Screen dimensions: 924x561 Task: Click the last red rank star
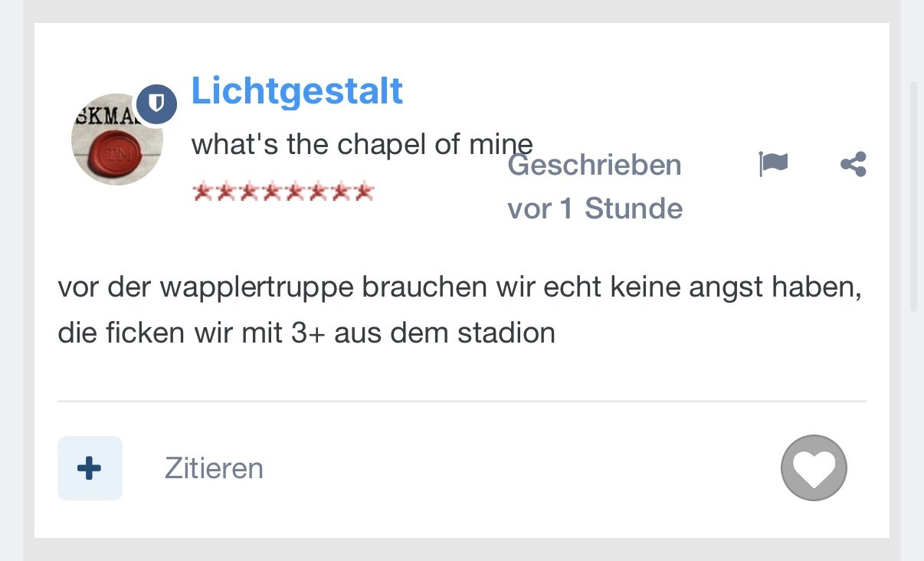point(365,191)
